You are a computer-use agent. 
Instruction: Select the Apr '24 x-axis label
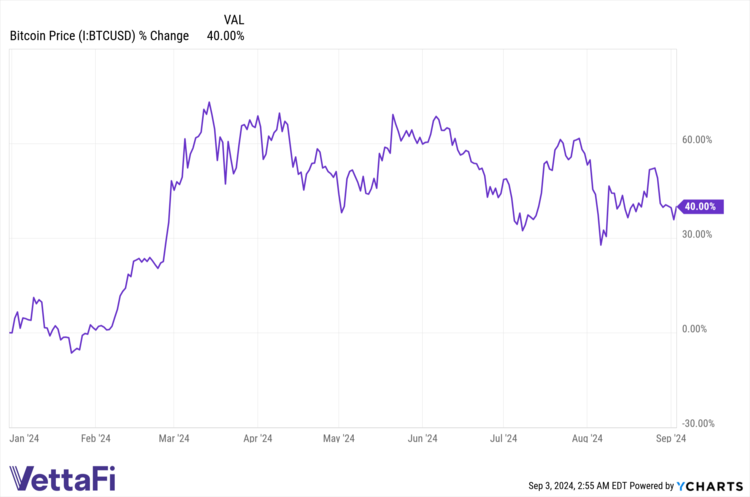[259, 438]
